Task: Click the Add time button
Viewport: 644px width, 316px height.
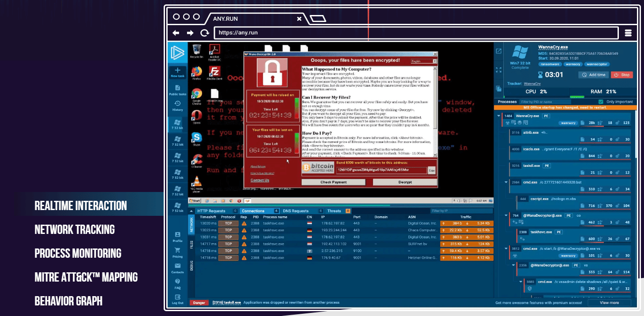Action: [594, 75]
